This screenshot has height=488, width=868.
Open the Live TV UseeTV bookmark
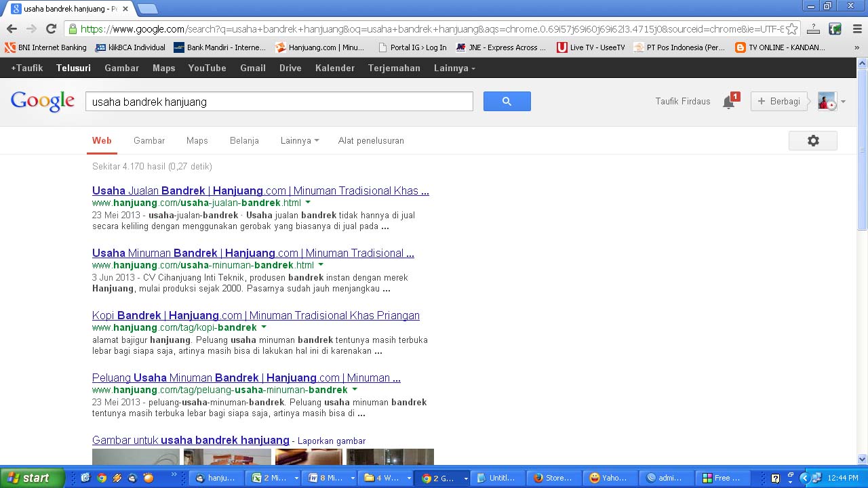pyautogui.click(x=591, y=47)
